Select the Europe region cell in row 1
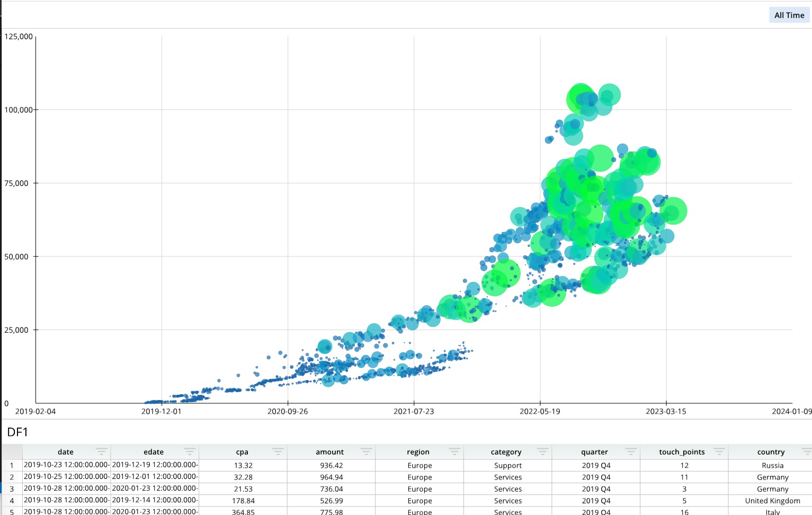This screenshot has height=515, width=812. click(420, 465)
